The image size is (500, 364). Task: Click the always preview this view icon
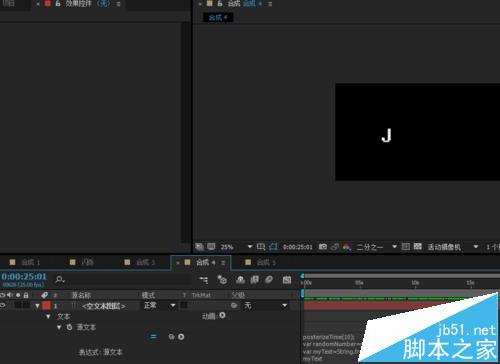click(199, 247)
